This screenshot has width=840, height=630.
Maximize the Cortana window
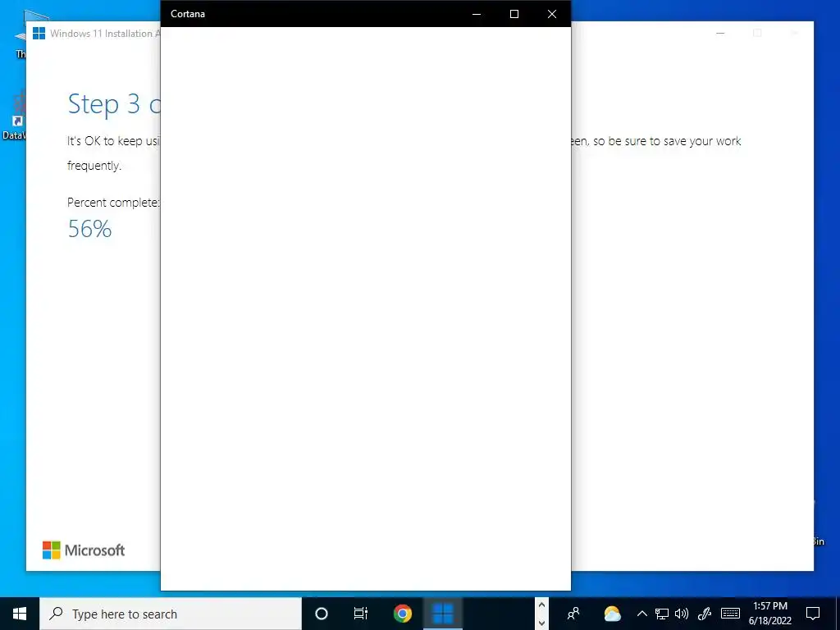[514, 14]
